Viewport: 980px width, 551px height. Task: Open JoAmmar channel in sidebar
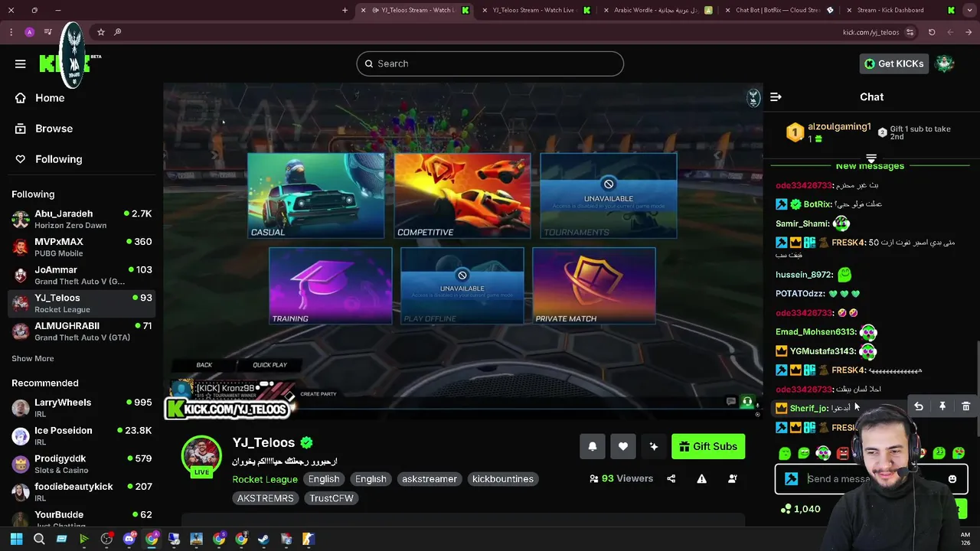[82, 275]
